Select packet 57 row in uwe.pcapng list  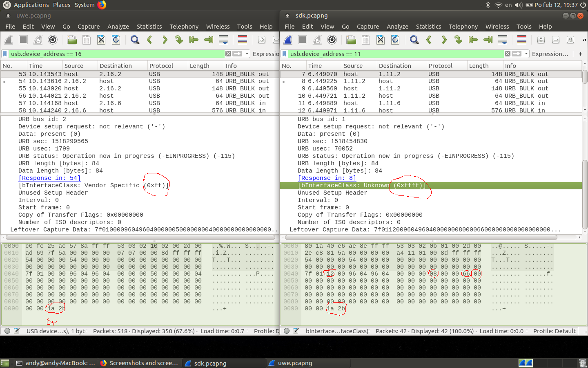click(140, 103)
